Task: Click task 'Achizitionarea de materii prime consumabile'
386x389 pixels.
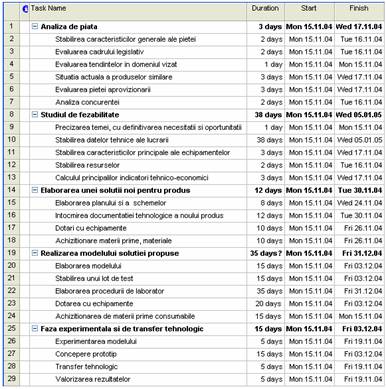Action: pyautogui.click(x=125, y=316)
